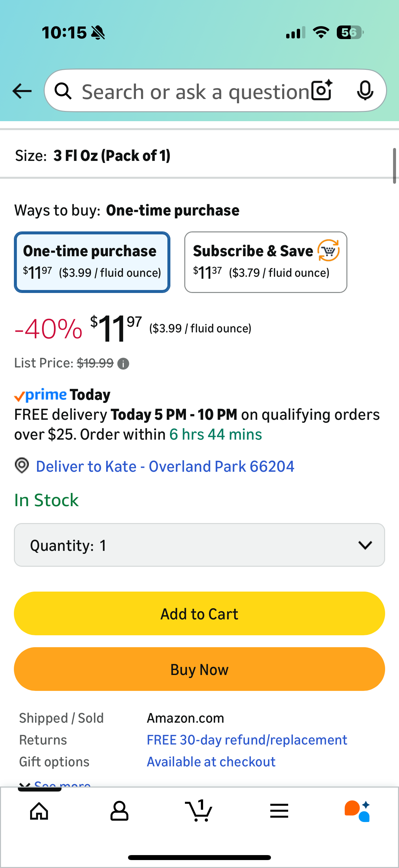399x868 pixels.
Task: Open camera lens search icon
Action: [322, 90]
